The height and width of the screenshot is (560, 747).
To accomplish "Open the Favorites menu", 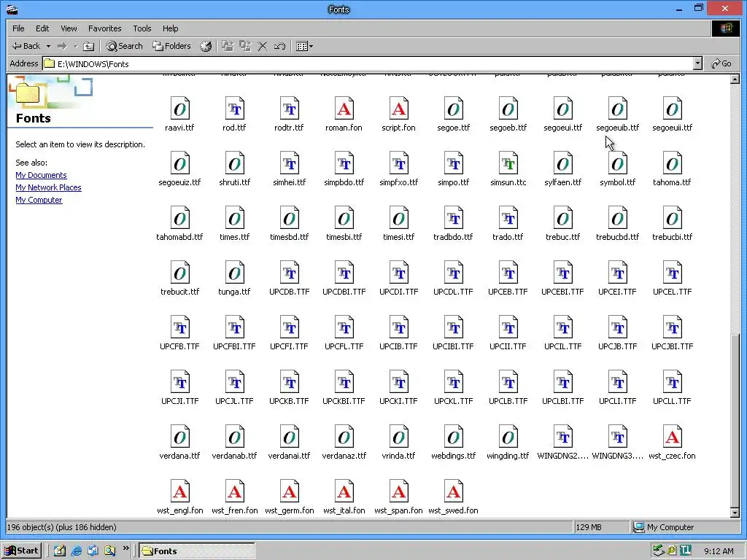I will [x=105, y=28].
